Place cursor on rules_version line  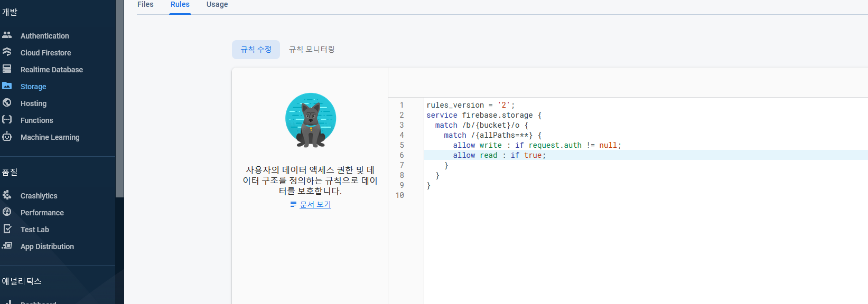[470, 105]
